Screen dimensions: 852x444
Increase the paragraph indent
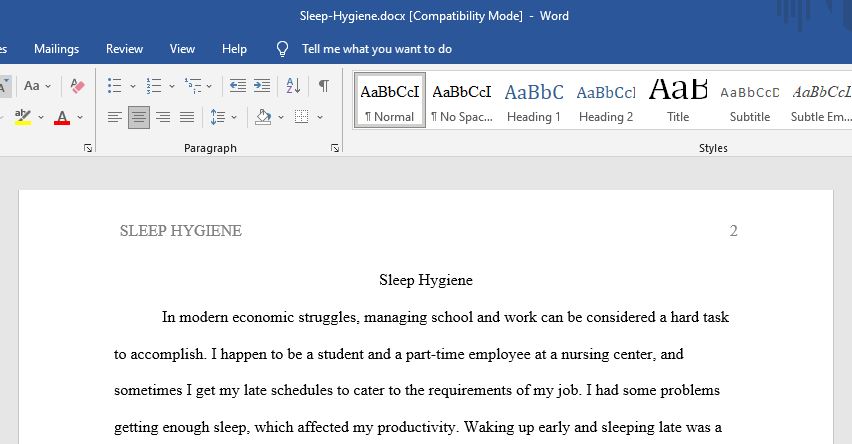click(x=262, y=86)
